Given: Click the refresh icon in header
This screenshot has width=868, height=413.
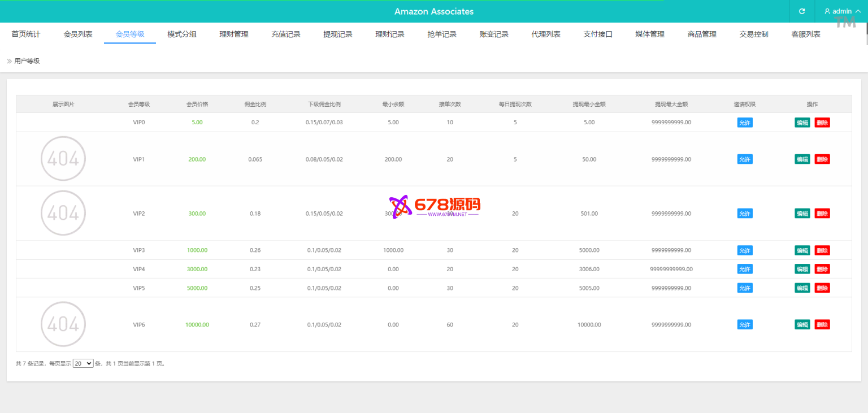Looking at the screenshot, I should (x=801, y=11).
